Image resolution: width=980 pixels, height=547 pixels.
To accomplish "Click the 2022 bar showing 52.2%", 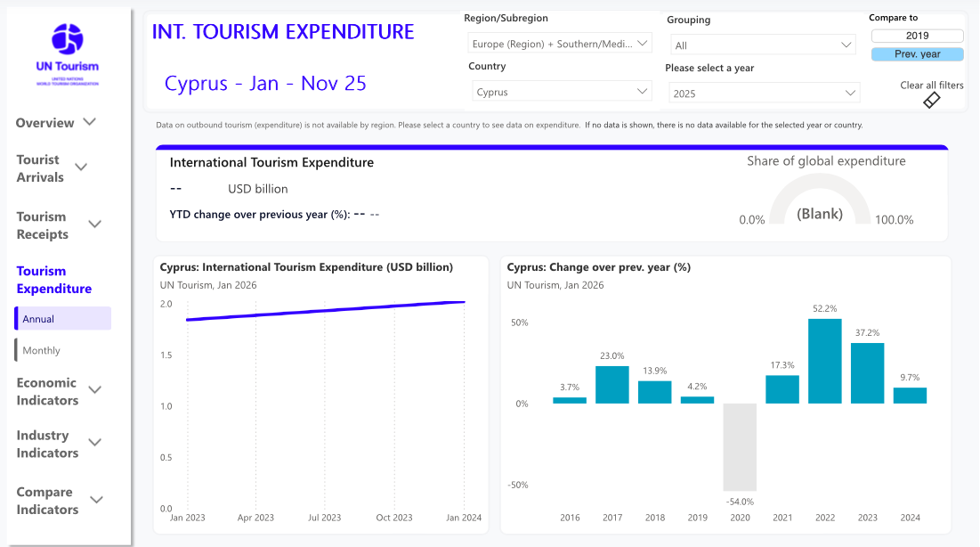I will coord(825,361).
